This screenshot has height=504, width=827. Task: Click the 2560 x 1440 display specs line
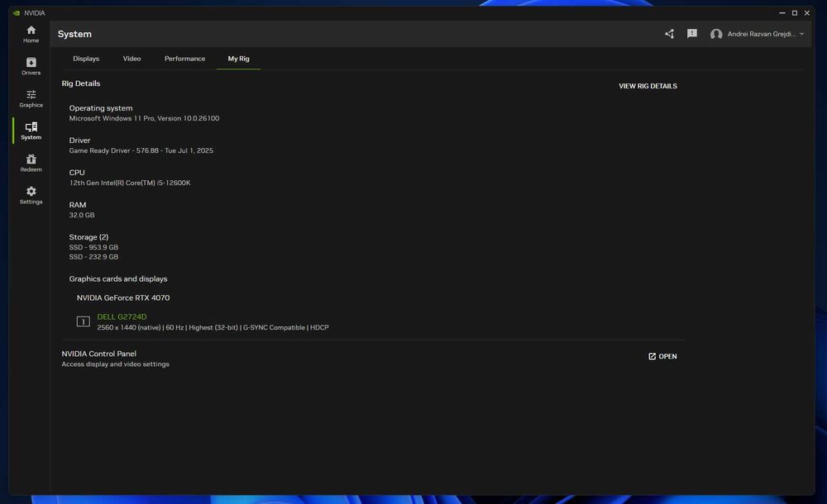[213, 327]
